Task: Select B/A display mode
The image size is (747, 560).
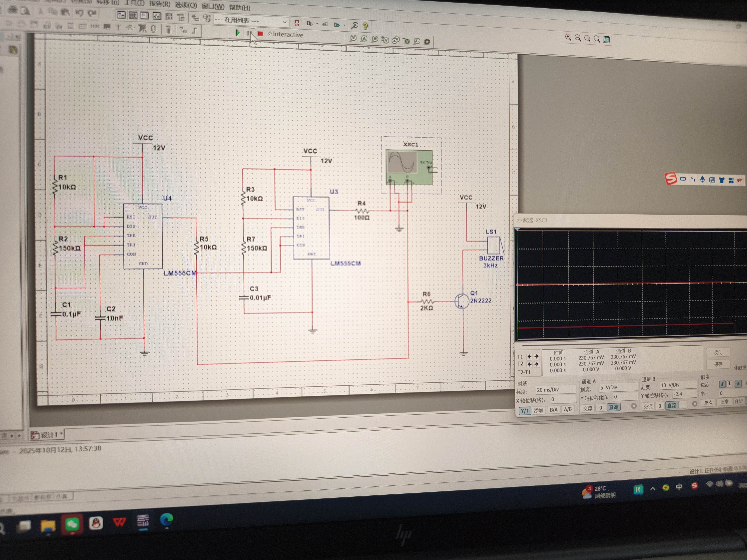Action: coord(554,410)
